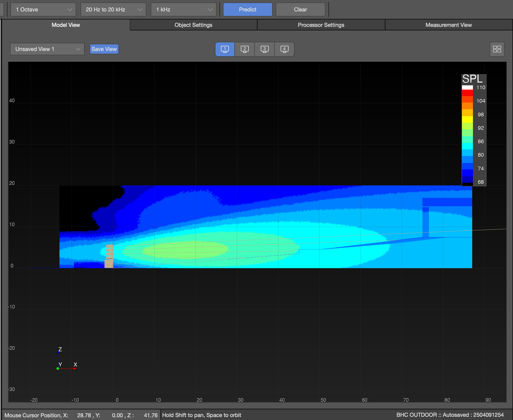Click the Save View button
The image size is (513, 420).
pyautogui.click(x=104, y=49)
